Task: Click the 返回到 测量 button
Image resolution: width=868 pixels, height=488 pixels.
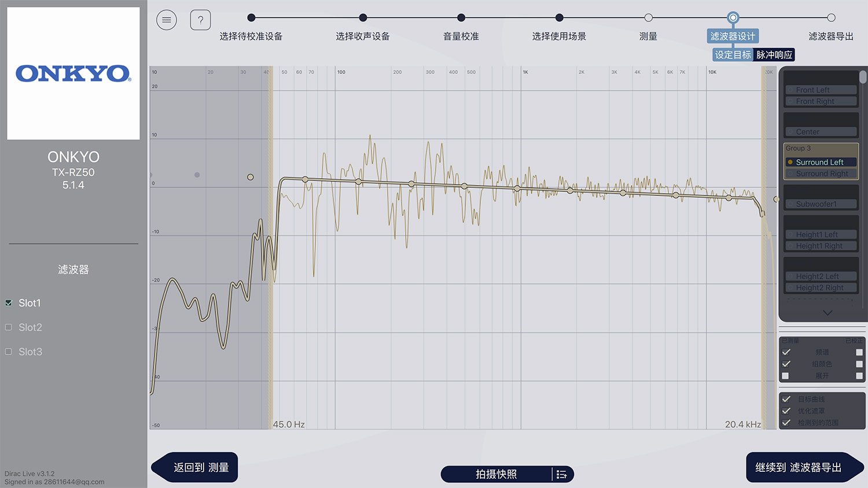Action: coord(194,467)
